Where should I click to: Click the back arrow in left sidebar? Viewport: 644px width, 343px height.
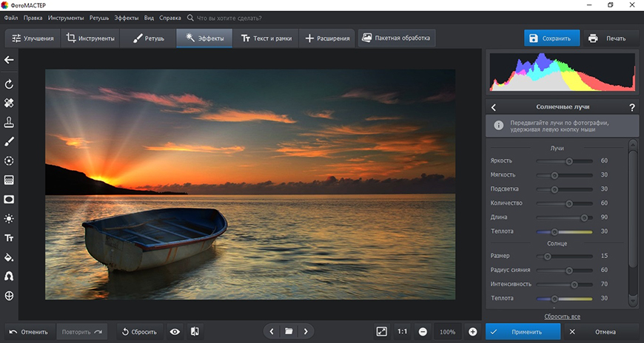10,60
